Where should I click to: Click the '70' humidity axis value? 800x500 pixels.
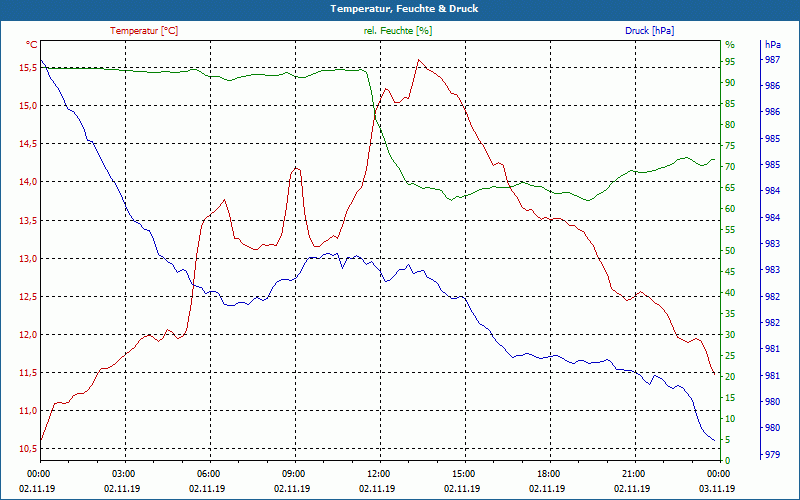coord(730,167)
